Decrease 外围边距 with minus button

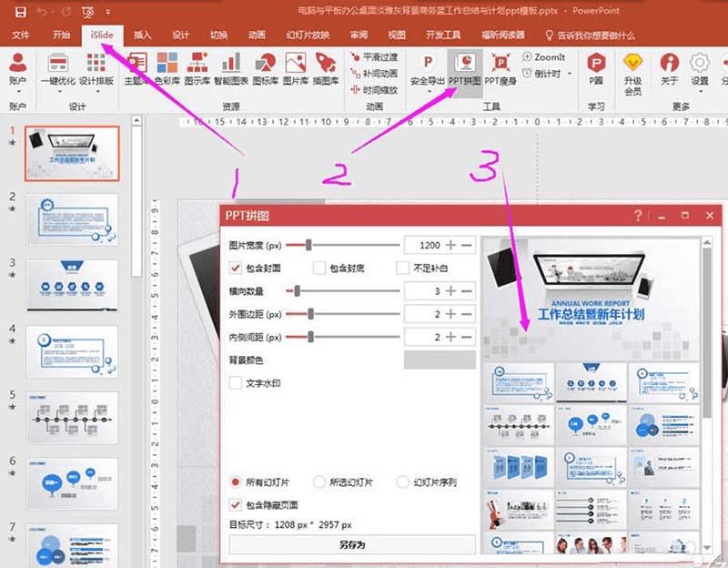click(467, 314)
